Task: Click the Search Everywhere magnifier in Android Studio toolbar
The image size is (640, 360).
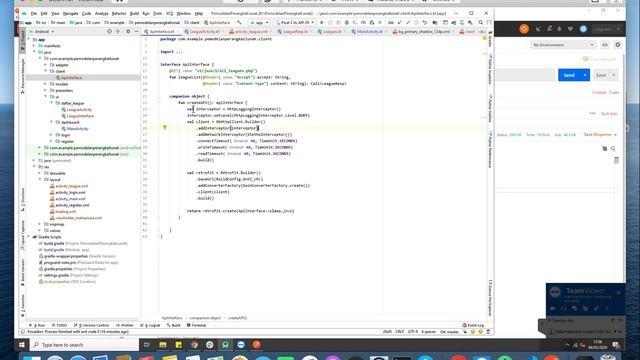Action: point(481,23)
